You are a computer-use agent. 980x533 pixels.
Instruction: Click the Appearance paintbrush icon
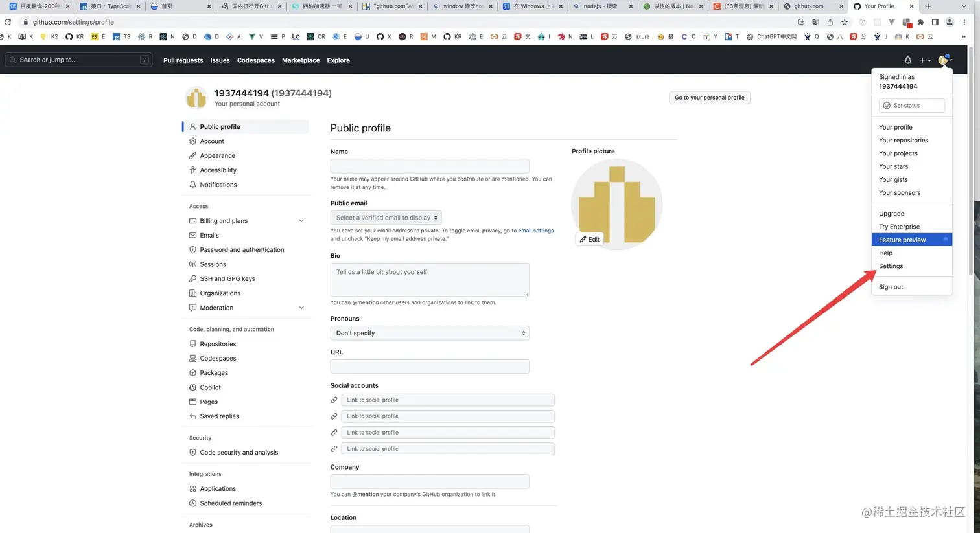192,156
